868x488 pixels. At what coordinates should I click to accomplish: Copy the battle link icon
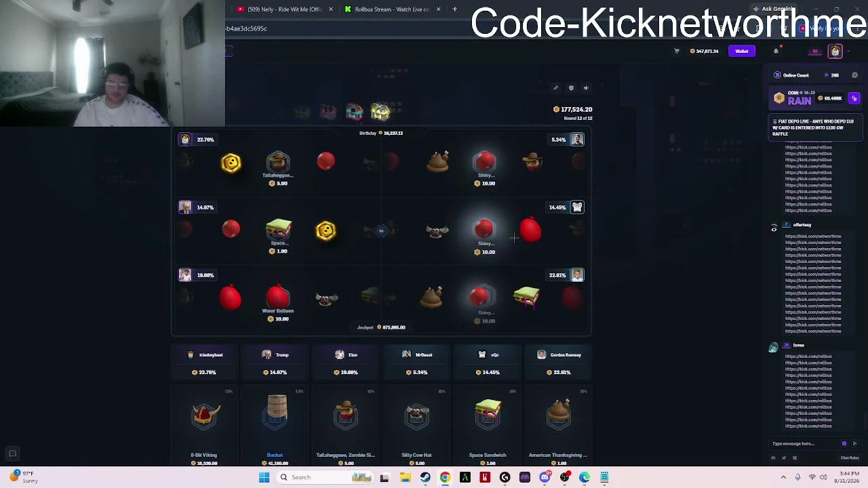tap(555, 88)
